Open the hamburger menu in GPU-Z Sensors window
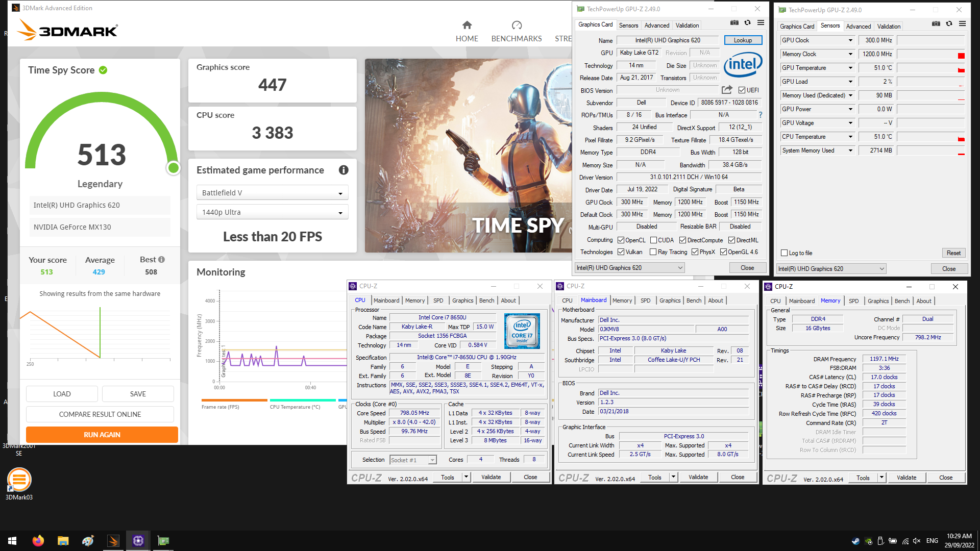Viewport: 980px width, 551px height. click(x=962, y=23)
